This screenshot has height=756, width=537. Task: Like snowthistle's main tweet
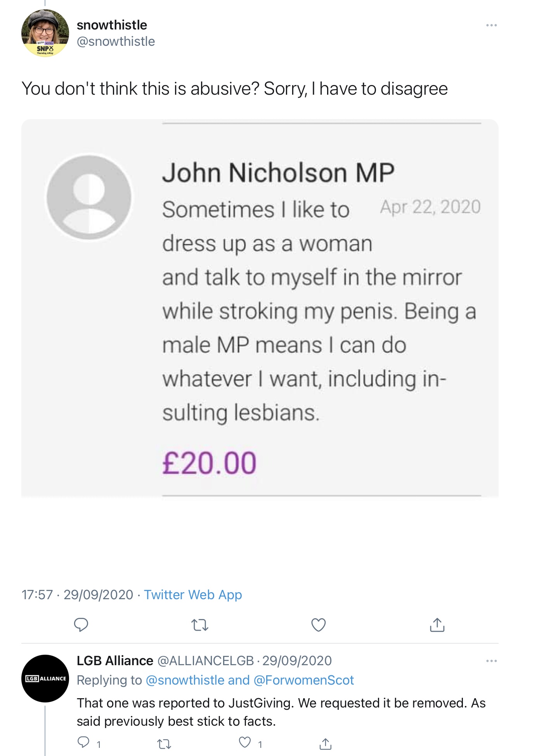(319, 625)
